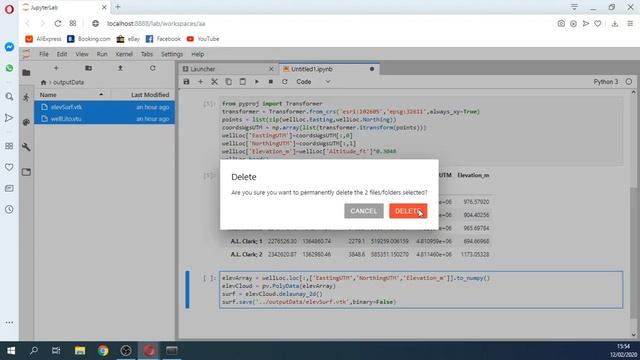
Task: Cut the selected cell with scissors icon
Action: click(x=214, y=82)
